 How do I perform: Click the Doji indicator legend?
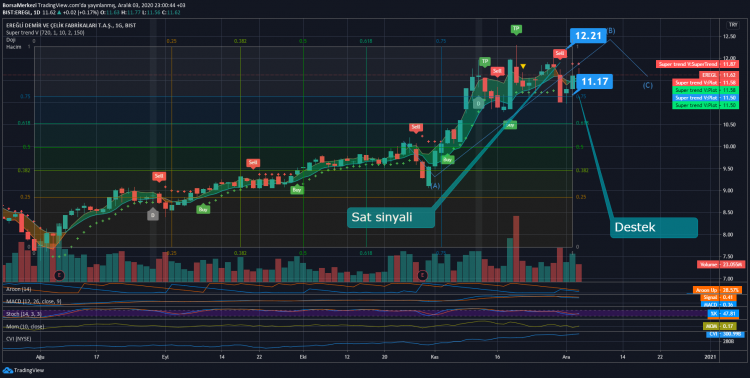(10, 40)
